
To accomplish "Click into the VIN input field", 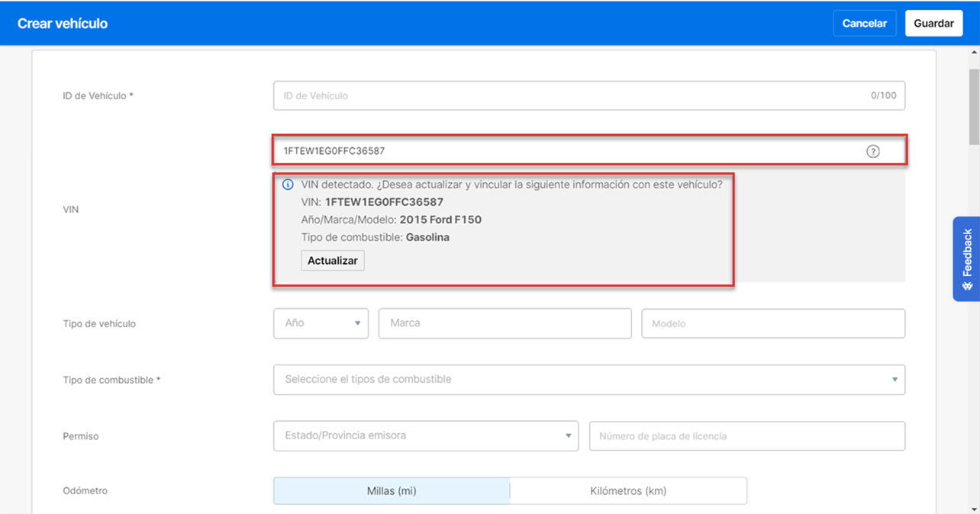I will tap(589, 150).
